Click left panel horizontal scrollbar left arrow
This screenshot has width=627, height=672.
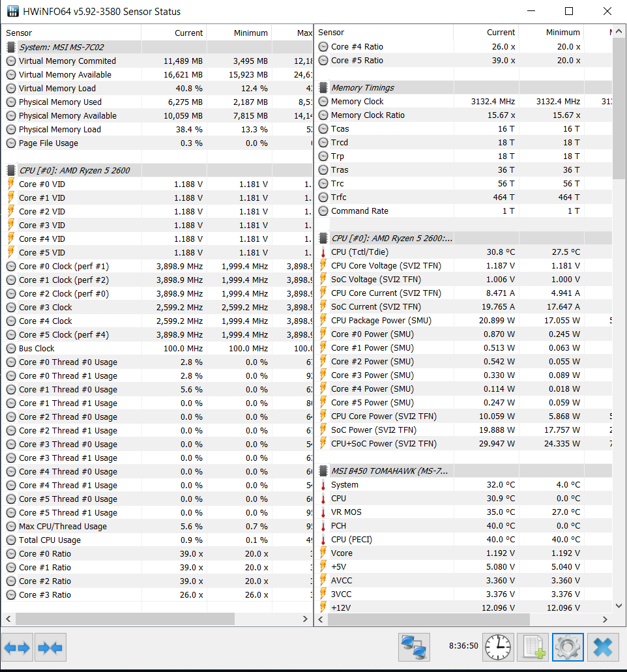click(x=8, y=619)
